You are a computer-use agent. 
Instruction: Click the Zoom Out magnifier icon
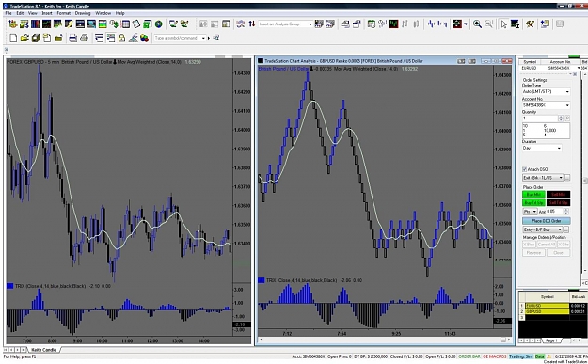click(x=488, y=24)
